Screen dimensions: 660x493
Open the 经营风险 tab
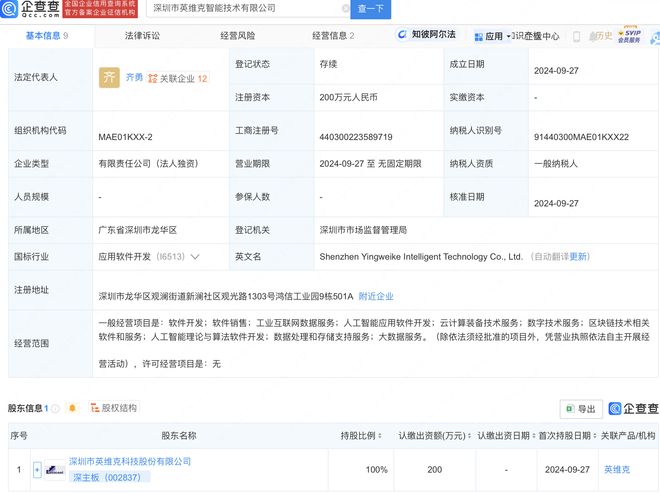click(238, 36)
